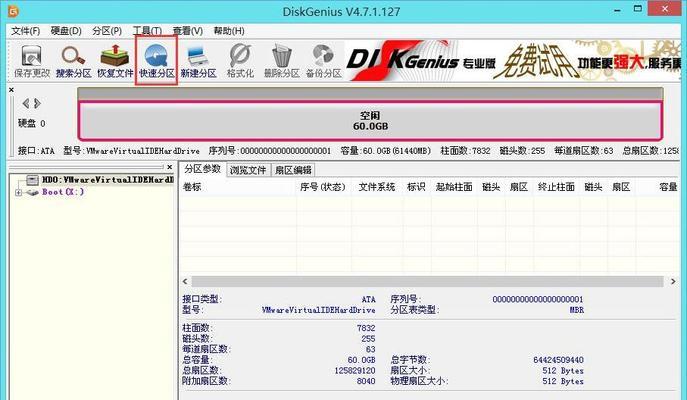The width and height of the screenshot is (687, 400).
Task: Start Quick Partition (快速分区)
Action: (x=156, y=61)
